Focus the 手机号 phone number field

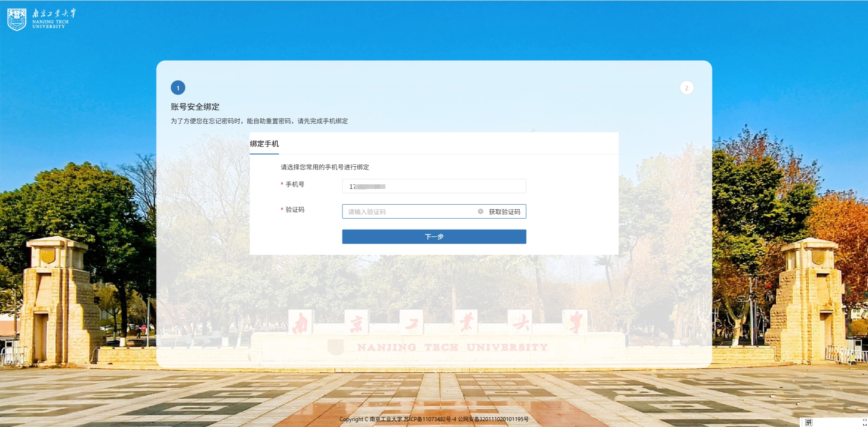pos(434,186)
